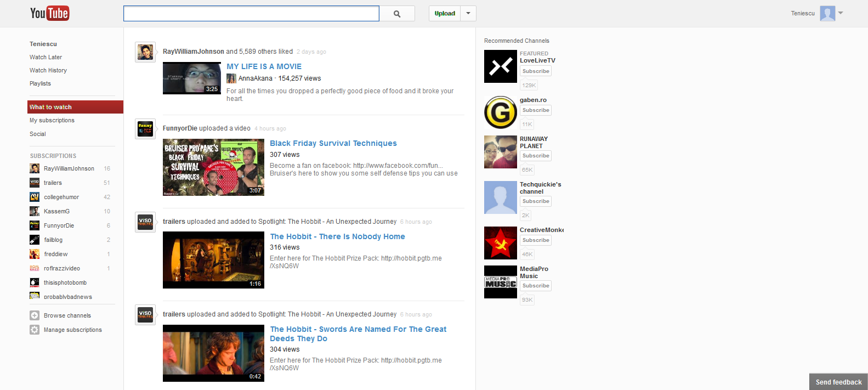Open the Black Friday Survival Techniques link
Image resolution: width=868 pixels, height=390 pixels.
333,143
